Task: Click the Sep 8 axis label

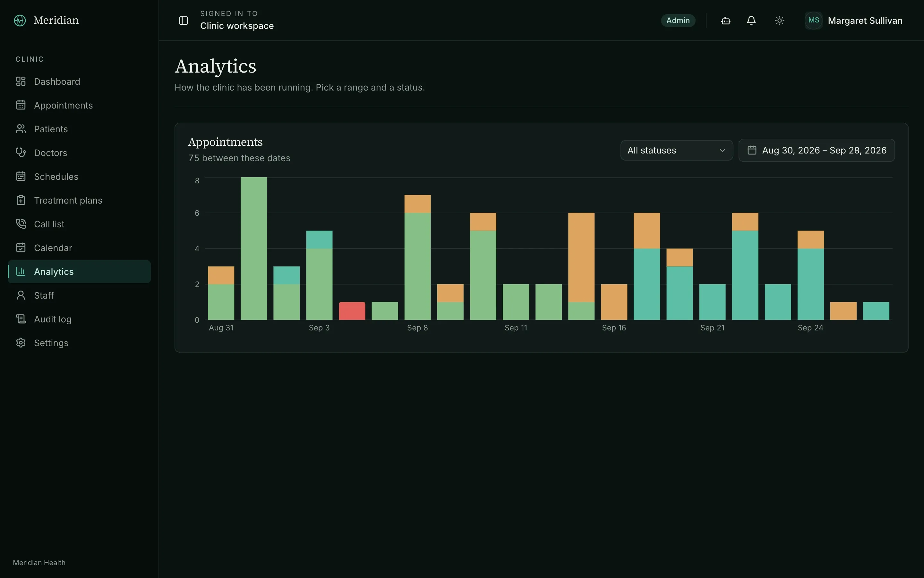Action: tap(417, 328)
